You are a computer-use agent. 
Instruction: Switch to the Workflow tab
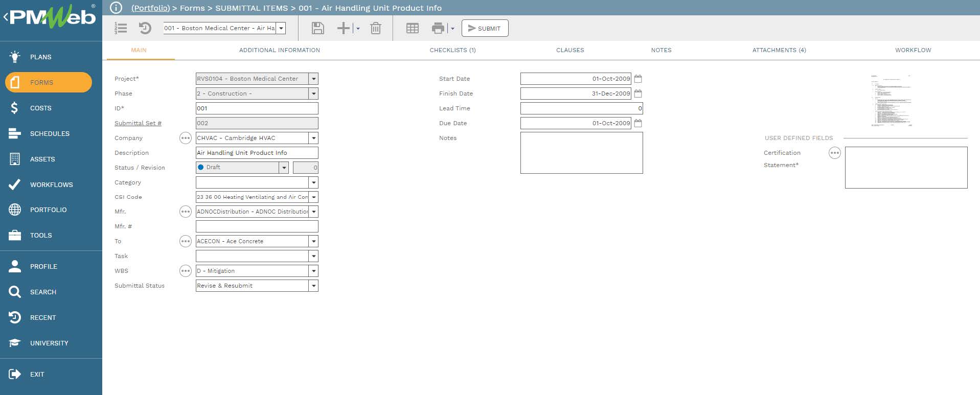913,50
